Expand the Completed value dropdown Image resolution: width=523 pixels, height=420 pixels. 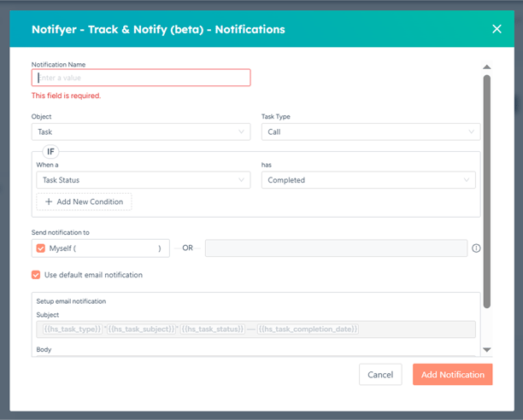[x=368, y=180]
